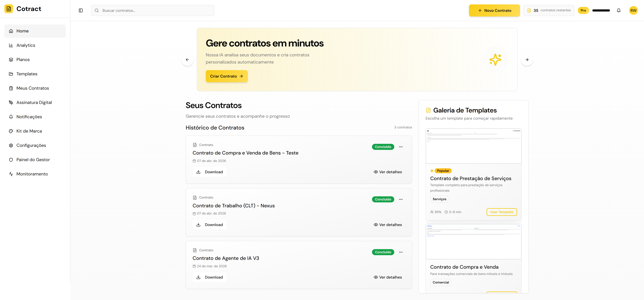
Task: Open options menu for Contrato de Agente de IA V3
Action: 401,252
